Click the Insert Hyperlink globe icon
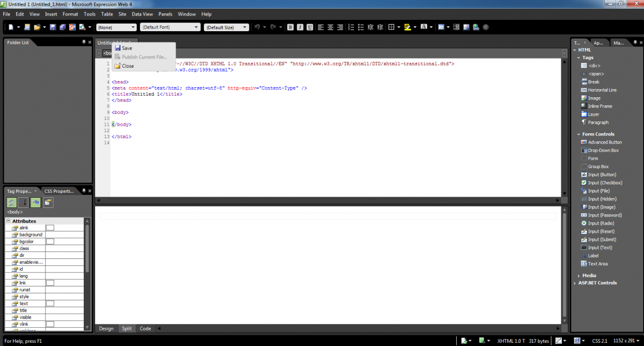 coord(476,27)
